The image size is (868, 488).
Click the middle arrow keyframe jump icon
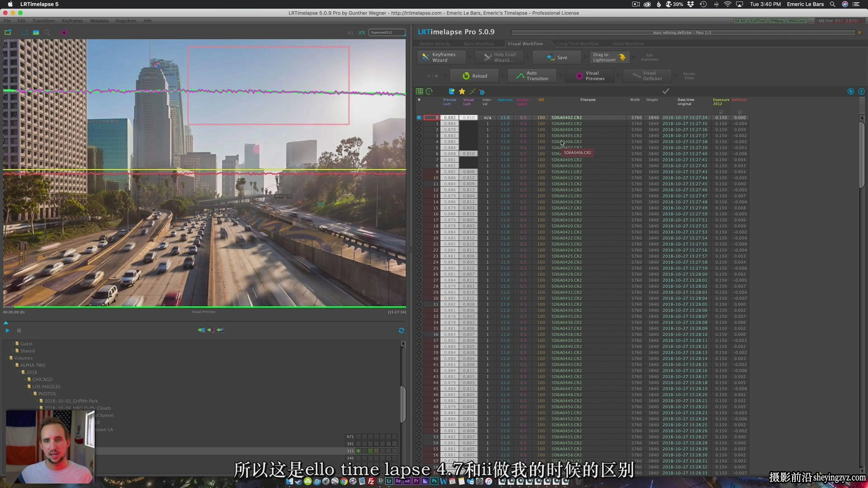click(211, 330)
